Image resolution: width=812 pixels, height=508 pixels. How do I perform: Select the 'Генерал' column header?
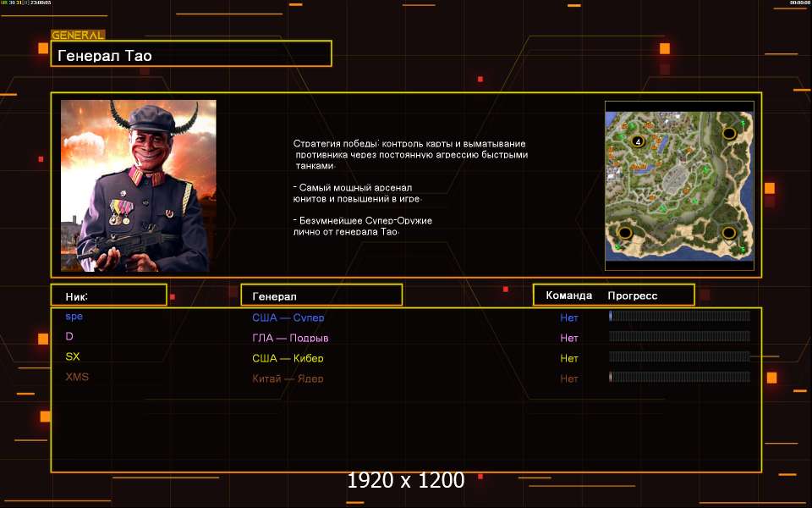[321, 295]
